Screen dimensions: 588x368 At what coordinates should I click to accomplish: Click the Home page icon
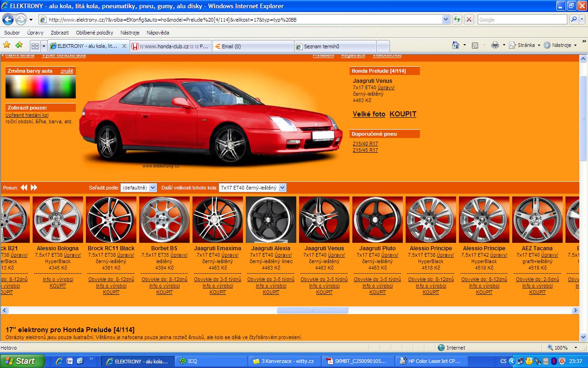point(456,45)
